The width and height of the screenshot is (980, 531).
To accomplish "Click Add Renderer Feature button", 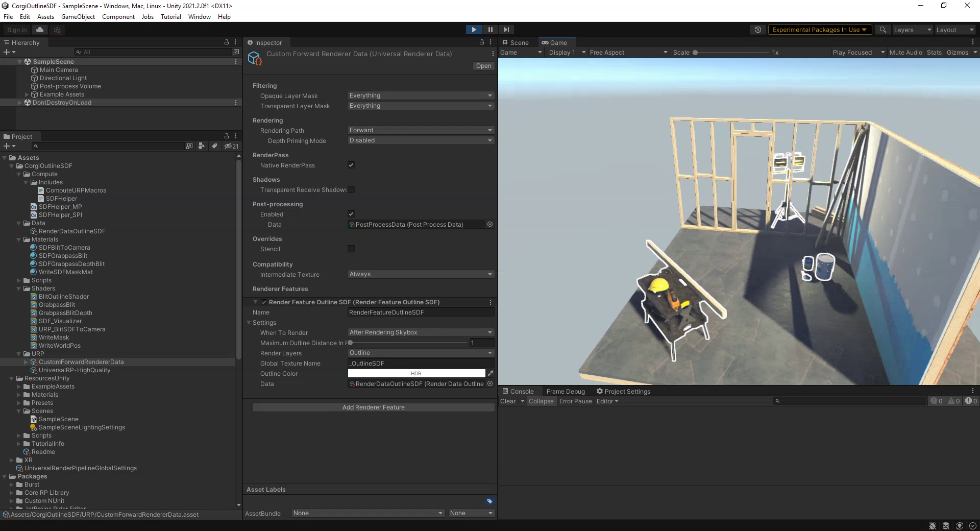I will click(373, 407).
